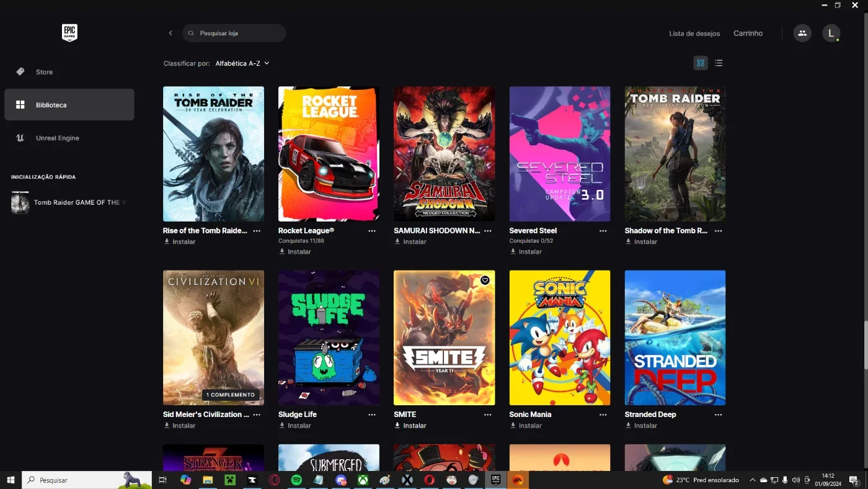Install SAMURAI SHODOWN
The height and width of the screenshot is (489, 868).
coord(410,242)
